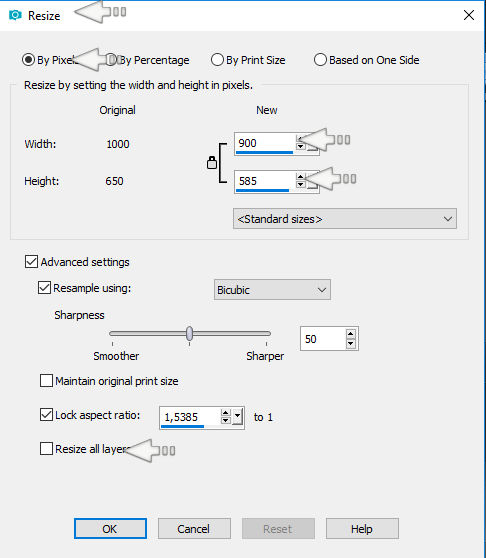The width and height of the screenshot is (486, 558).
Task: Open the Standard sizes dropdown
Action: 345,219
